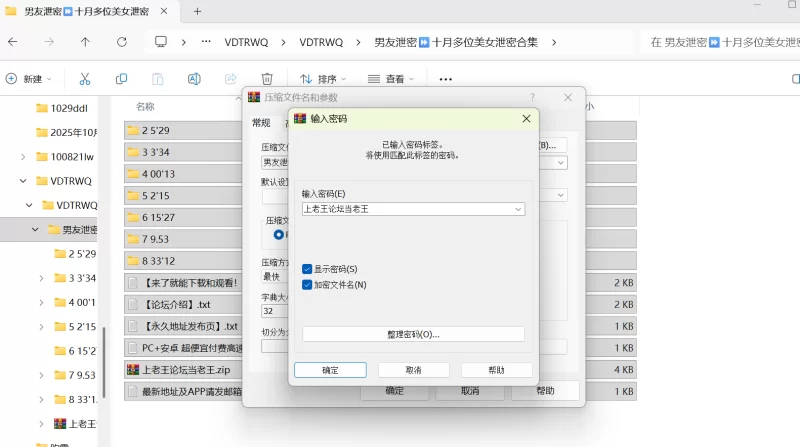Navigate back with the Back arrow

[x=13, y=42]
